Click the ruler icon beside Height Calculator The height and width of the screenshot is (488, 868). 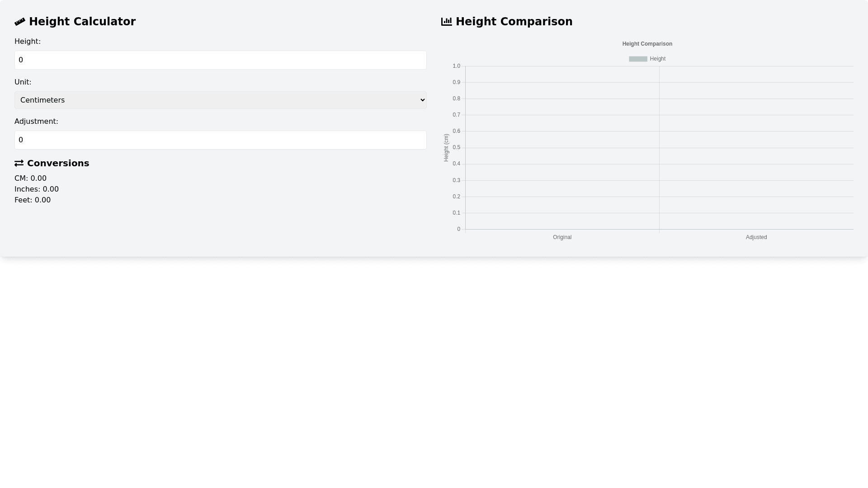[x=20, y=22]
